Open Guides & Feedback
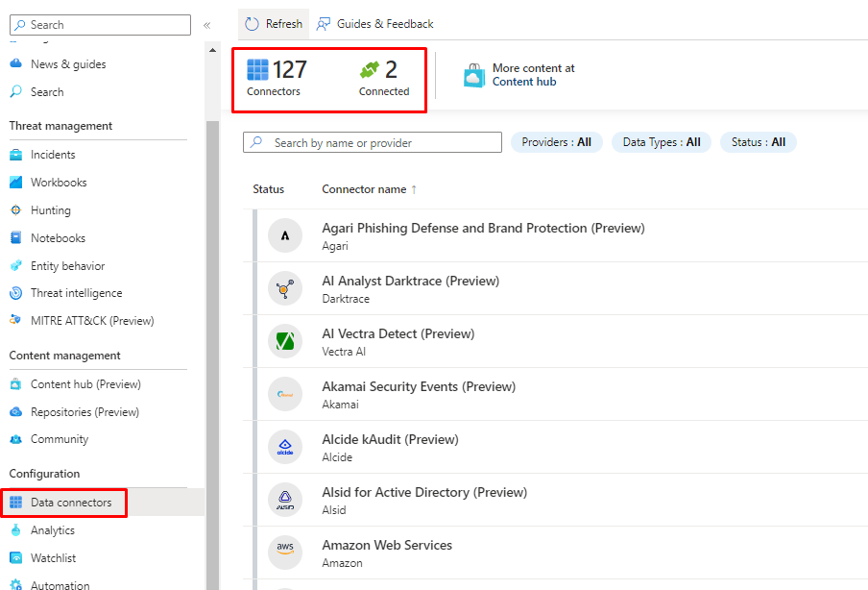The width and height of the screenshot is (868, 590). (x=375, y=24)
